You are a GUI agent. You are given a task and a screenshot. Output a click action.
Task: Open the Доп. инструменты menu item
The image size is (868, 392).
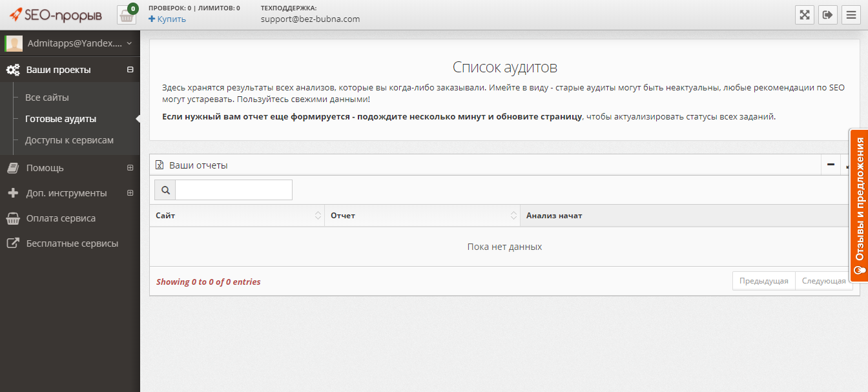(67, 193)
